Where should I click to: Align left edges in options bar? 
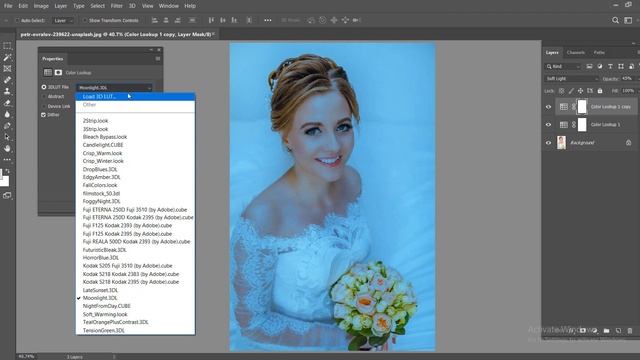click(154, 20)
